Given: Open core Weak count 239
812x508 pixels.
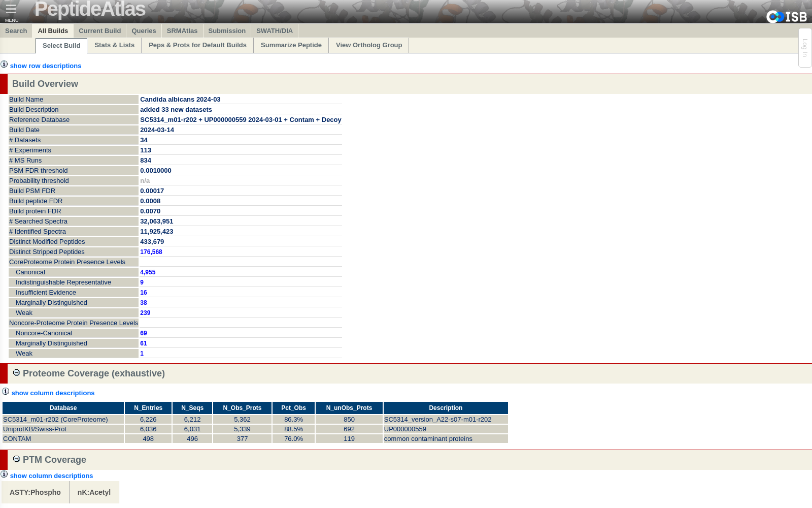Looking at the screenshot, I should [145, 313].
